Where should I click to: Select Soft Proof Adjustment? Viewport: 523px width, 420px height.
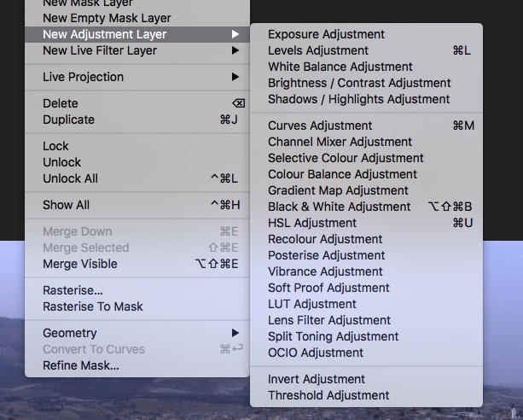366,289
